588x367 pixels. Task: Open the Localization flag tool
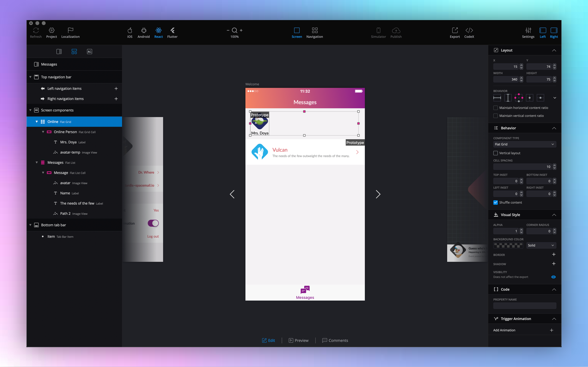point(70,30)
